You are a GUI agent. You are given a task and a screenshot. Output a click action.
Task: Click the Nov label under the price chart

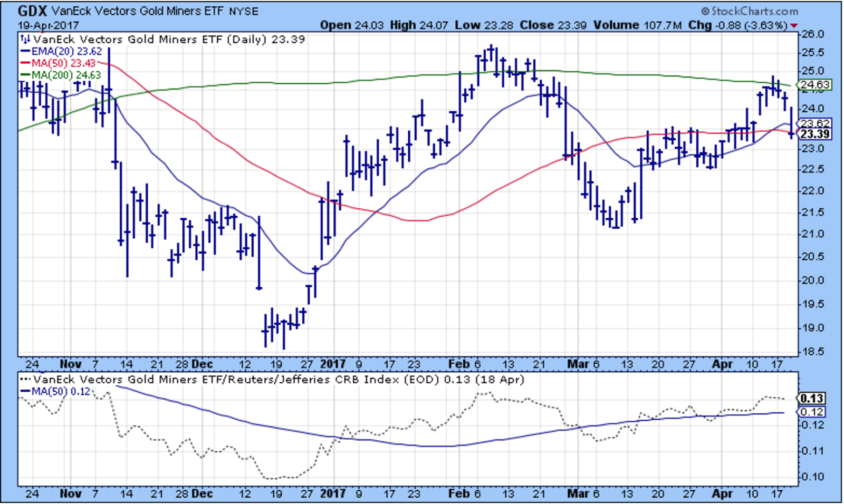pyautogui.click(x=71, y=364)
